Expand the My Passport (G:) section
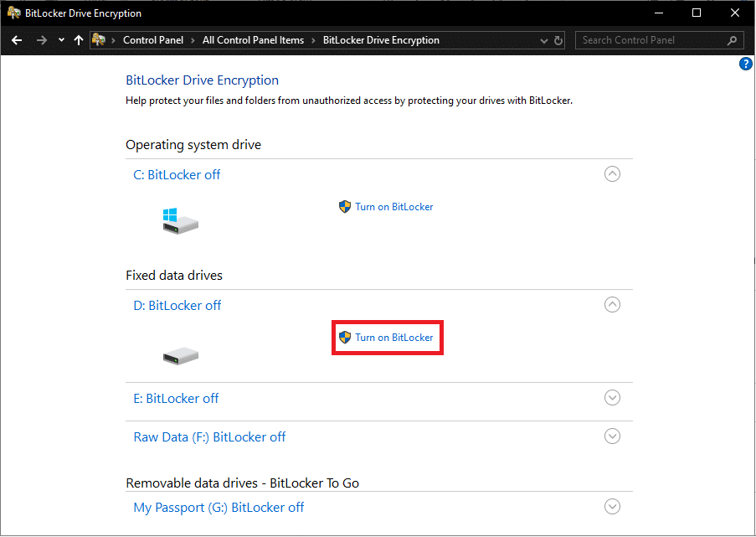Screen dimensions: 756x537 (612, 506)
